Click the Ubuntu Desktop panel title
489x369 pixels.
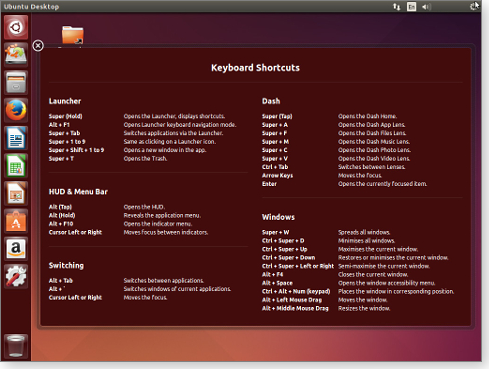click(x=31, y=7)
